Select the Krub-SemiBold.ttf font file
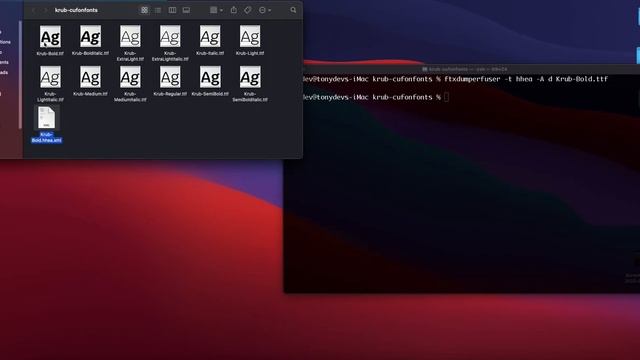The image size is (640, 360). (210, 77)
